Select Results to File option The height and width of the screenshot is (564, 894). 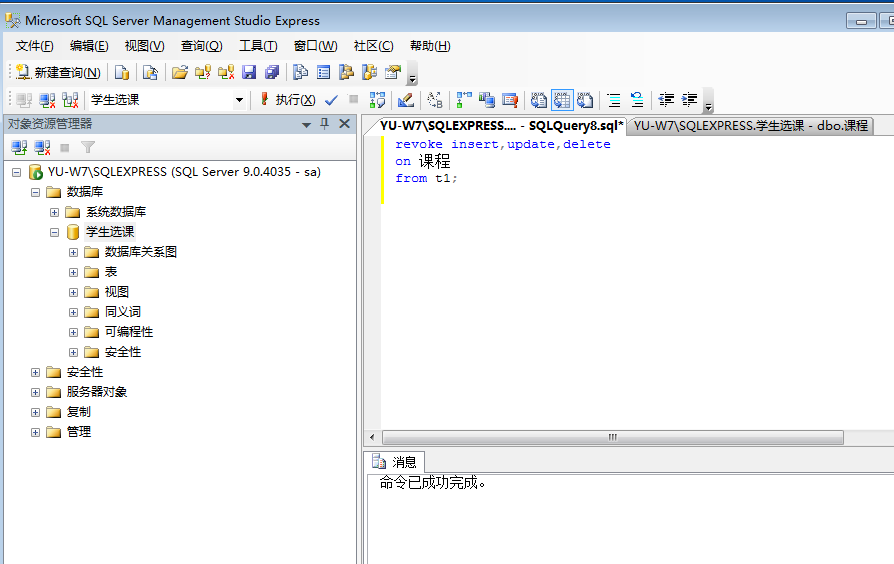pos(585,100)
